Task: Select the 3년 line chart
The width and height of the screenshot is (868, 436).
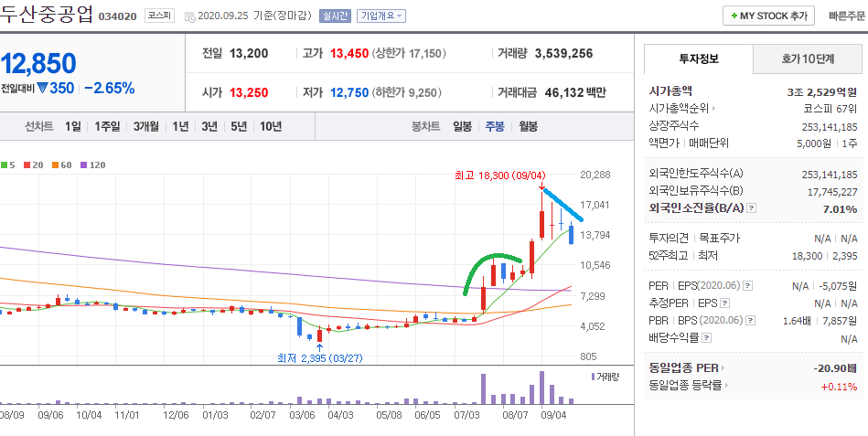Action: 209,127
